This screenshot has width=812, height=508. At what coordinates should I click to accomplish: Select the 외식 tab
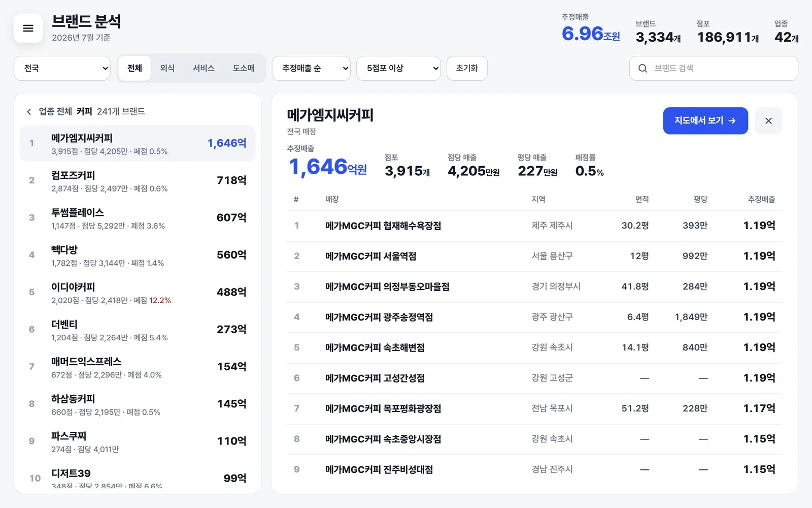pos(167,68)
